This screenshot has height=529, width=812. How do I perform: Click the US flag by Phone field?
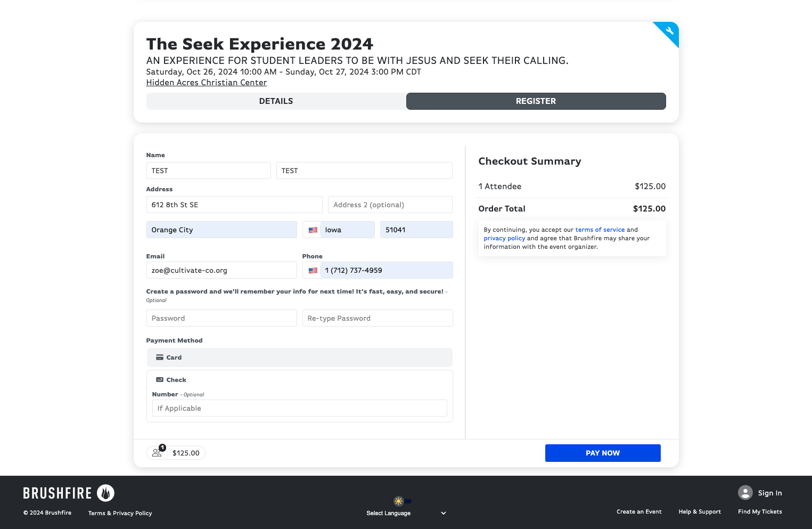(313, 271)
